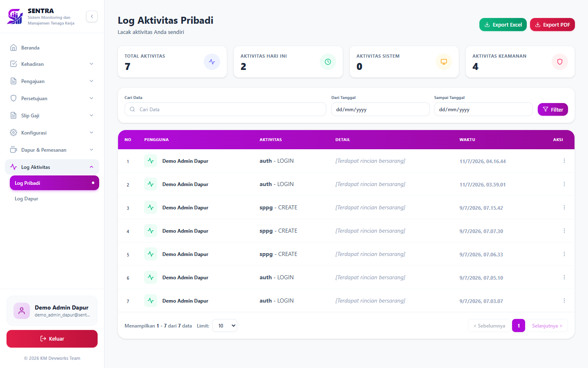Screen dimensions: 588x368
Task: Go to Beranda in the sidebar
Action: point(52,48)
